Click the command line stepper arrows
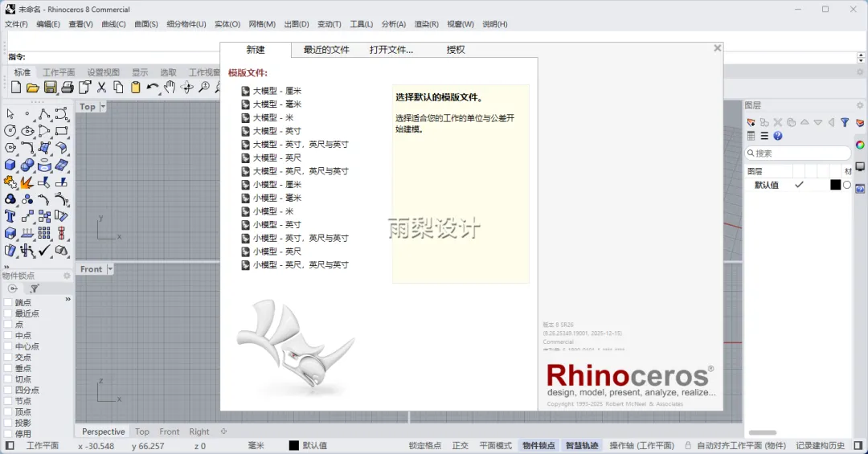Image resolution: width=868 pixels, height=454 pixels. click(860, 57)
